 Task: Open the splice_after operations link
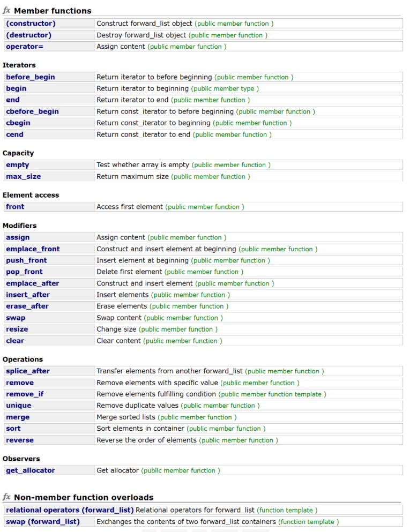(x=28, y=371)
